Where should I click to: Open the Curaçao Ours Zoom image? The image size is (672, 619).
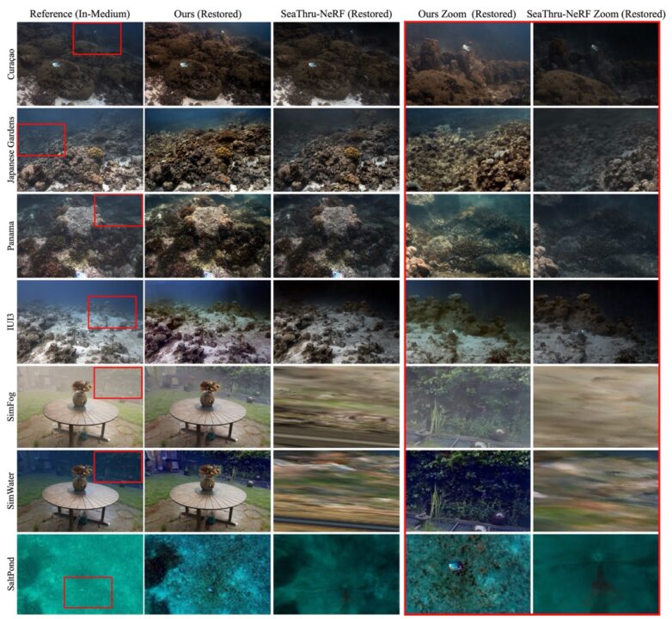coord(468,64)
